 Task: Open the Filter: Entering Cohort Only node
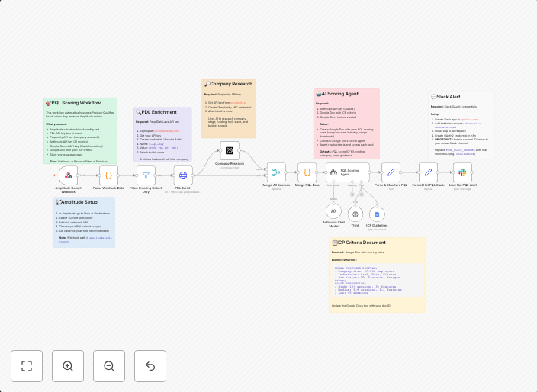[146, 175]
